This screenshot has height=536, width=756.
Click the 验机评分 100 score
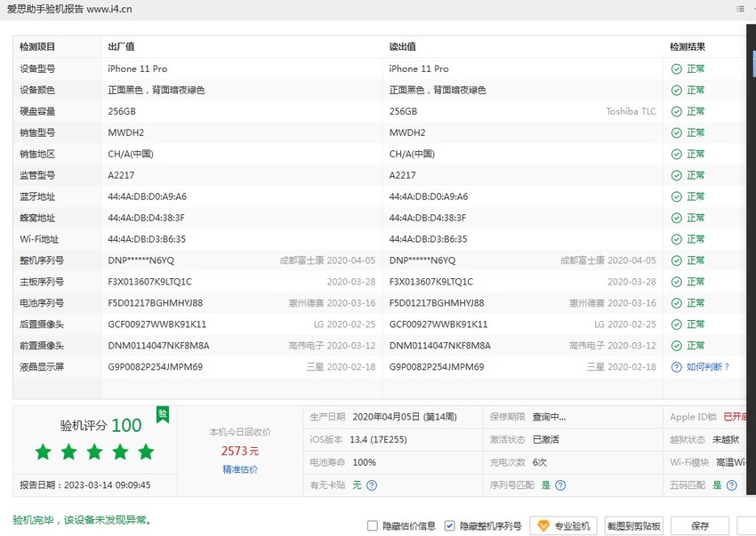[101, 425]
